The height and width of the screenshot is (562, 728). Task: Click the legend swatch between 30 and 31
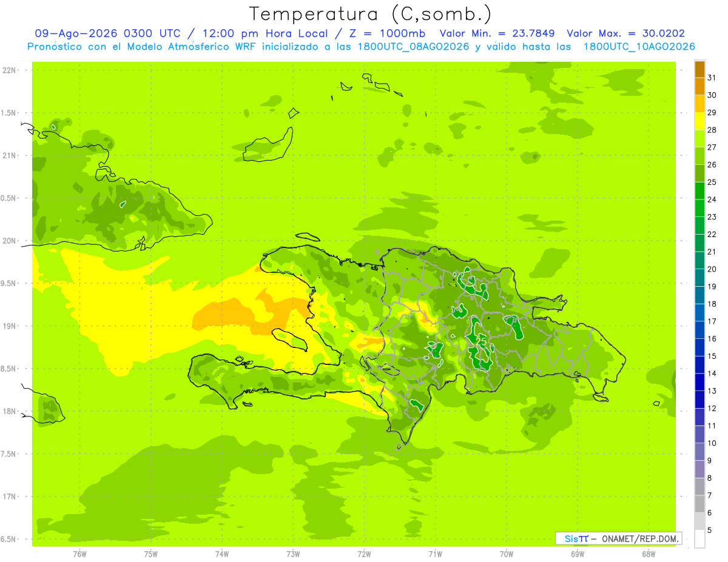tap(699, 86)
